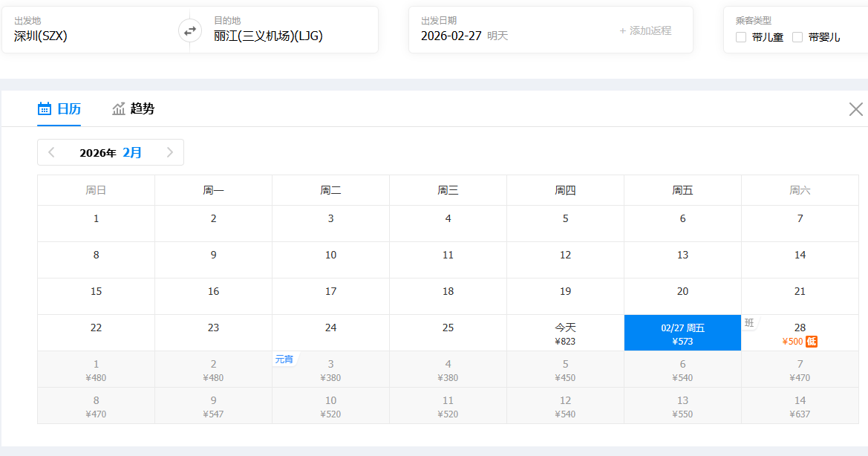Select 今天 priced at ¥823

[x=565, y=333]
